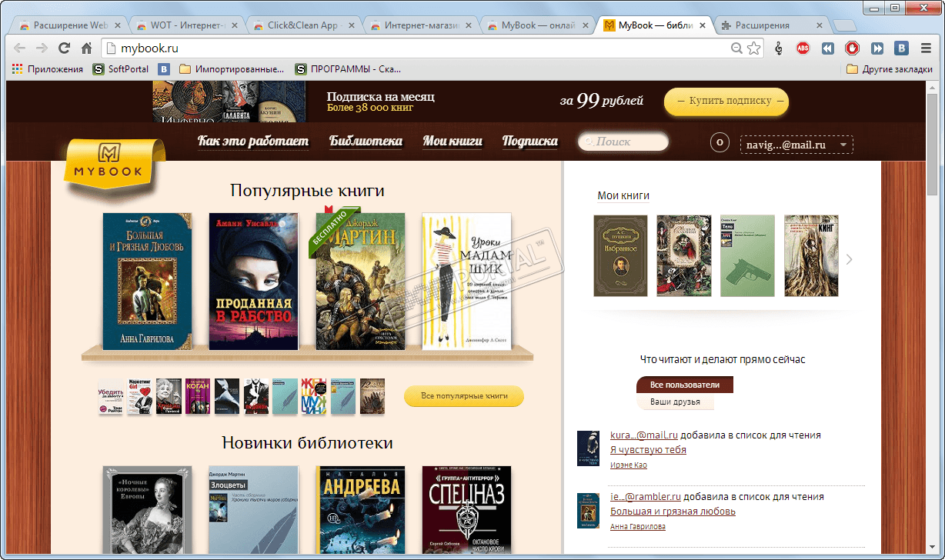Open the Наталья Андреева new book cover

click(360, 509)
